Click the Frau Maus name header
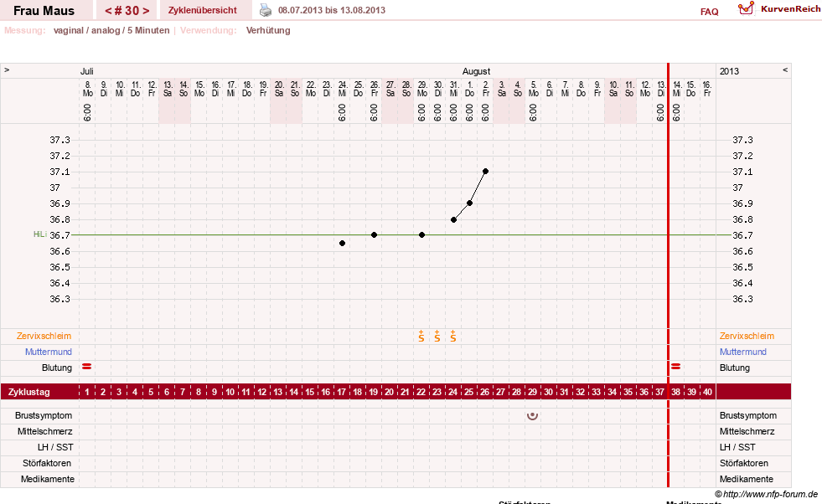The width and height of the screenshot is (822, 504). click(44, 11)
